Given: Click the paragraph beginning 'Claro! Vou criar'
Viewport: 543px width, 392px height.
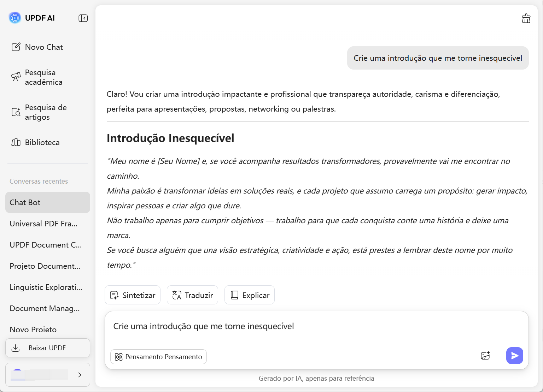Looking at the screenshot, I should 303,101.
